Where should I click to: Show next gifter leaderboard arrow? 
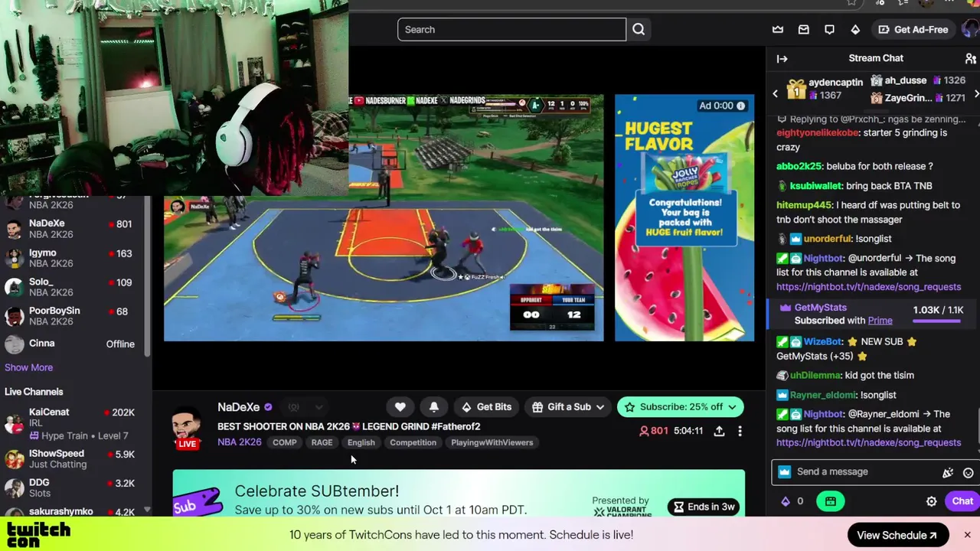[x=975, y=93]
